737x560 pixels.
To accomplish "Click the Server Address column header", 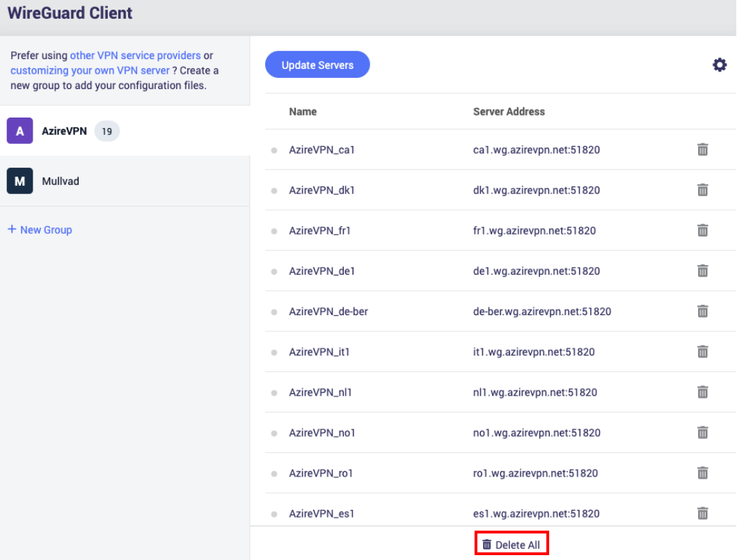I will (x=509, y=112).
